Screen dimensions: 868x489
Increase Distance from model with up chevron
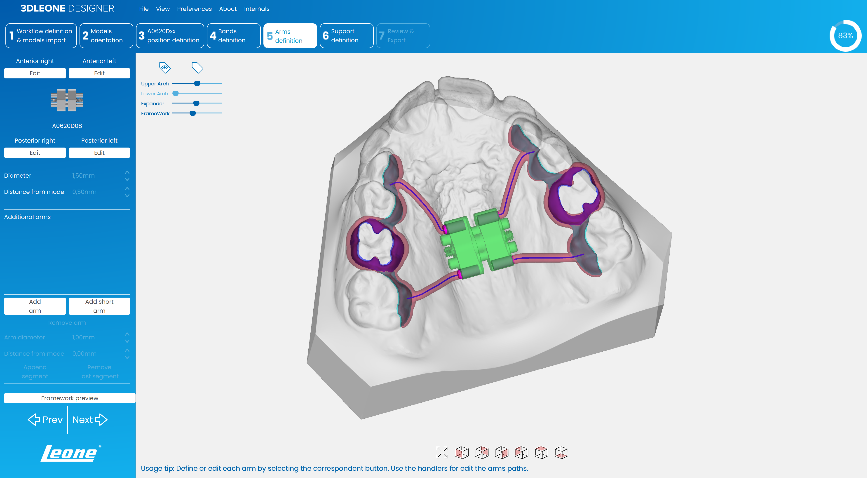(127, 188)
